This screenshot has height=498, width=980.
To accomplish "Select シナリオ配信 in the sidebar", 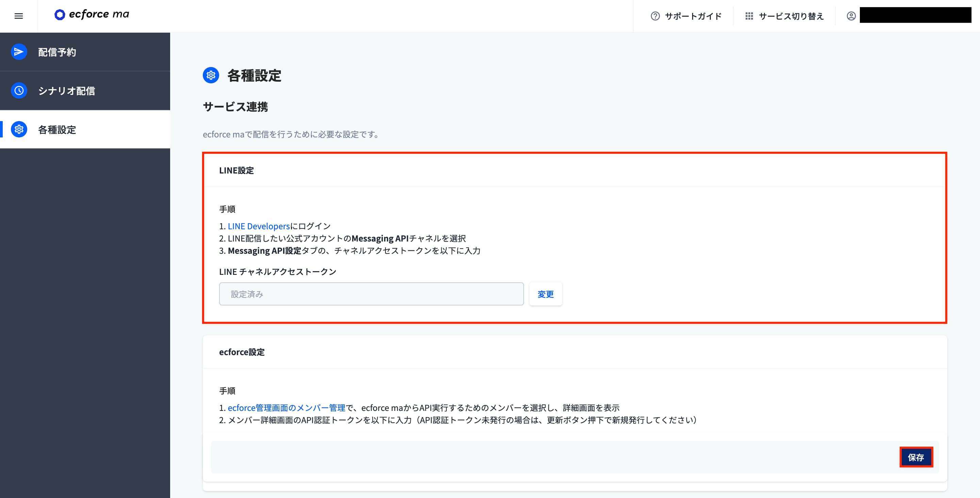I will [x=67, y=90].
